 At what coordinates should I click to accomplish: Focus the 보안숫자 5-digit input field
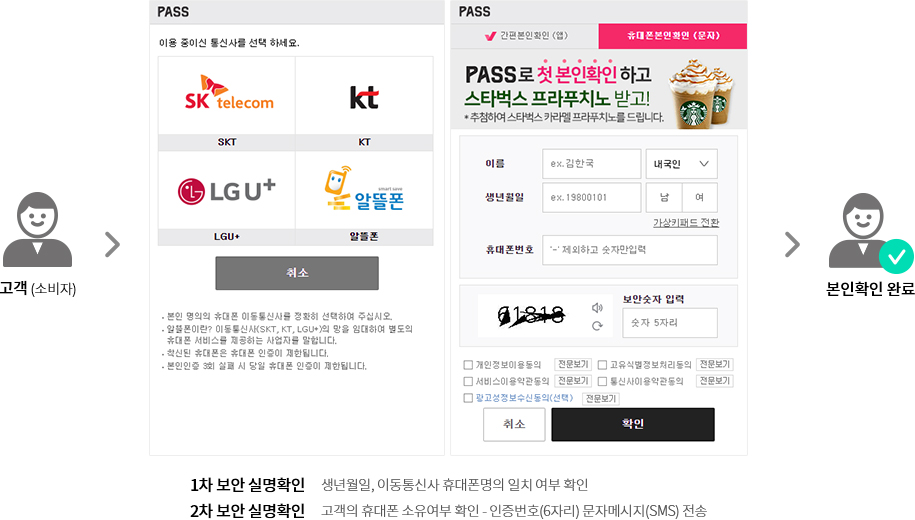[670, 323]
